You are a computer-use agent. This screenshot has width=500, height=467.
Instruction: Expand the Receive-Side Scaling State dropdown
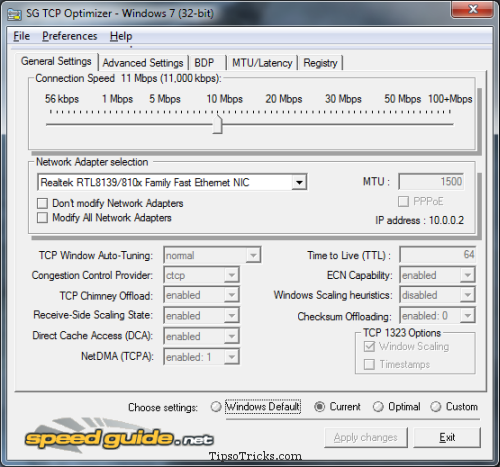tap(231, 315)
